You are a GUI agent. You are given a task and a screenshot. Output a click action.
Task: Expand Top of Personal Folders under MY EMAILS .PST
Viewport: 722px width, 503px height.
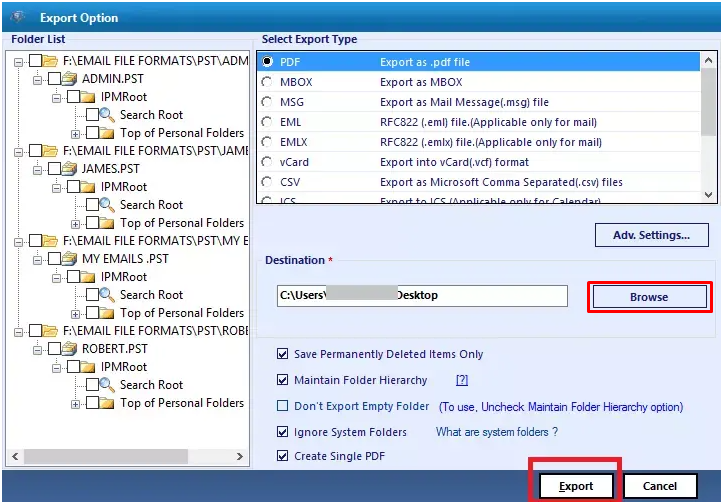[75, 314]
